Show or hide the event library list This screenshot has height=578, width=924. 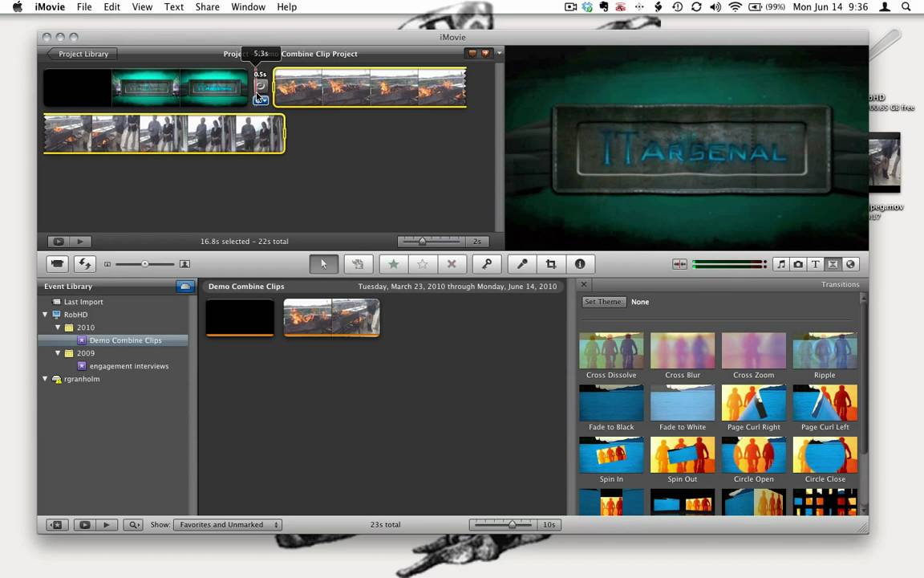pyautogui.click(x=57, y=524)
